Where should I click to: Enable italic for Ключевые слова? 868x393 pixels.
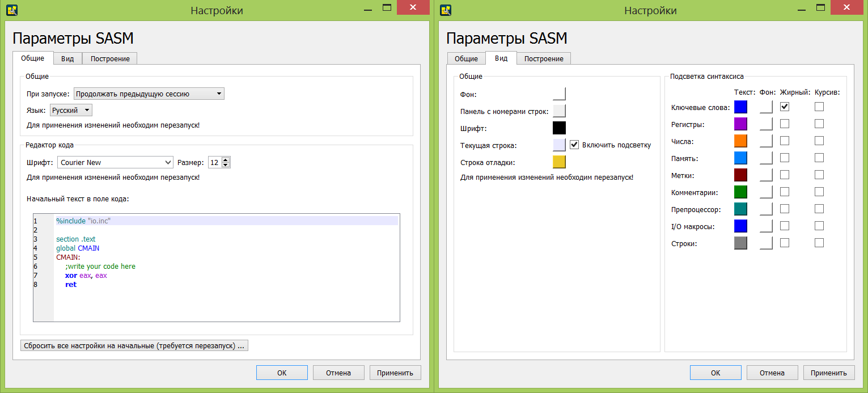click(819, 107)
